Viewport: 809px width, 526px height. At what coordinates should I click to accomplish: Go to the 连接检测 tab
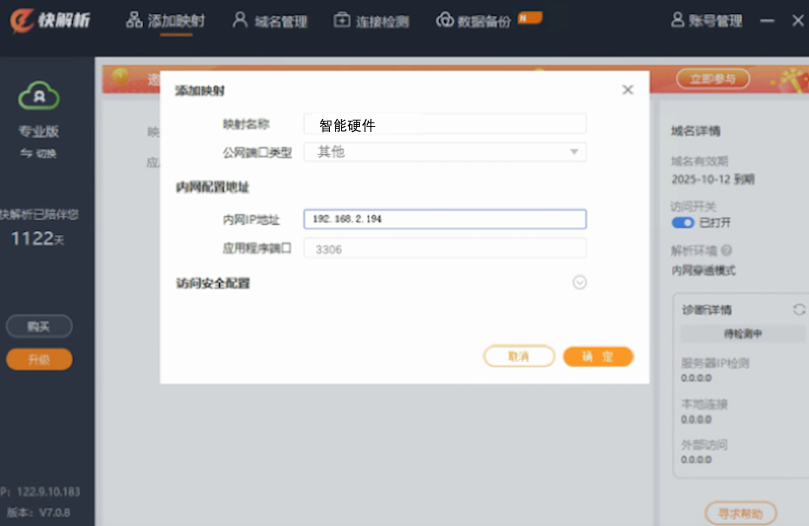(x=371, y=21)
